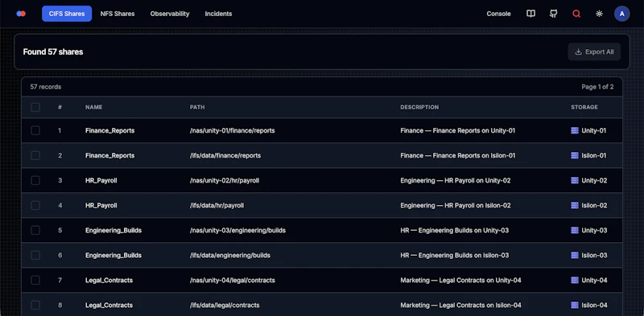The height and width of the screenshot is (316, 644).
Task: Click the Unity-04 storage icon
Action: pyautogui.click(x=575, y=281)
